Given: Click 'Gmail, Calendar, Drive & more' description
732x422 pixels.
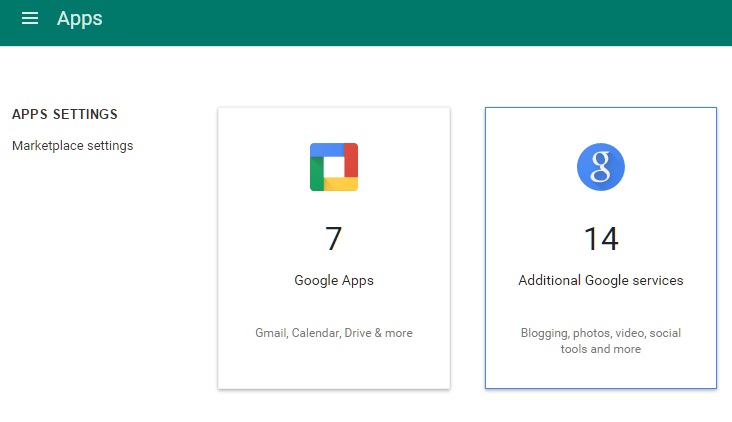Looking at the screenshot, I should (x=334, y=333).
